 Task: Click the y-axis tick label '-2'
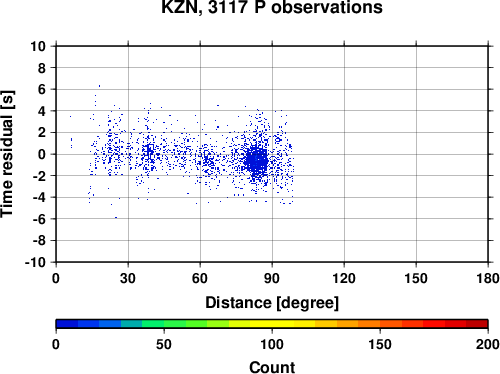tap(39, 176)
